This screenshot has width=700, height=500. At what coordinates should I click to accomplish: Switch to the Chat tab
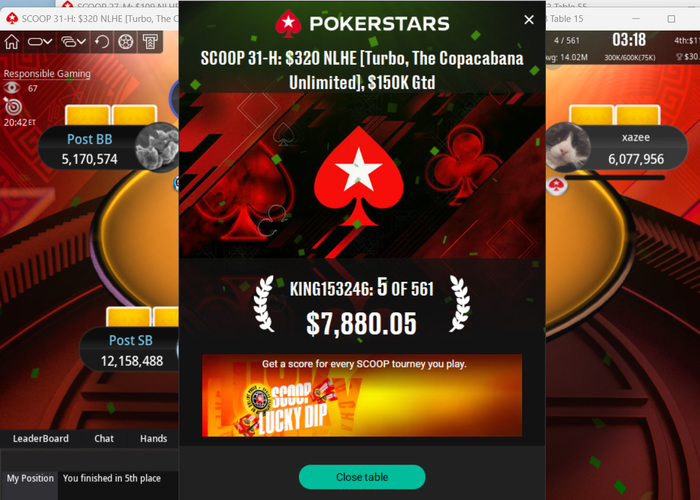click(104, 438)
